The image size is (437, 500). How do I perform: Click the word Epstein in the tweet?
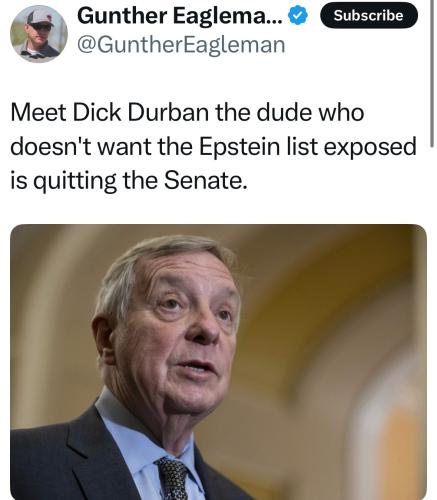point(239,147)
